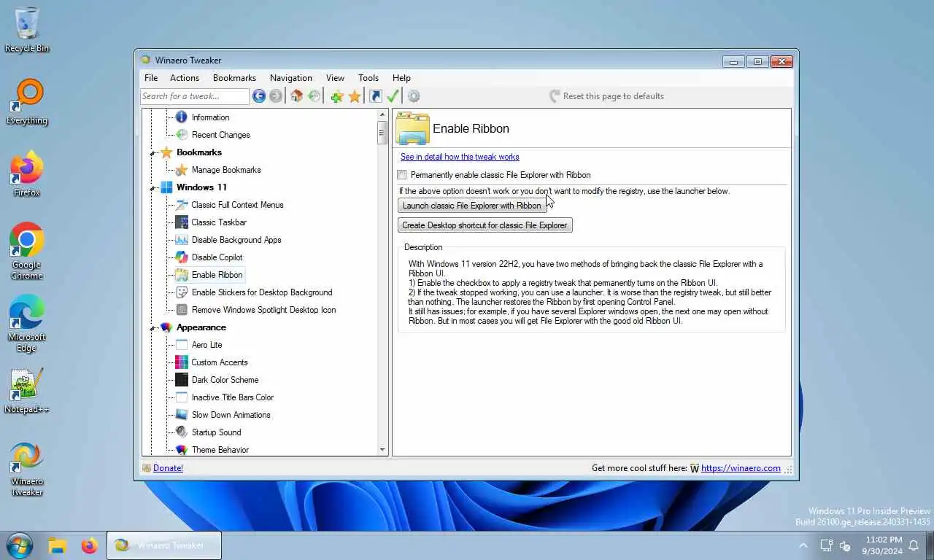The height and width of the screenshot is (560, 934).
Task: Open the Tools menu
Action: [x=368, y=78]
